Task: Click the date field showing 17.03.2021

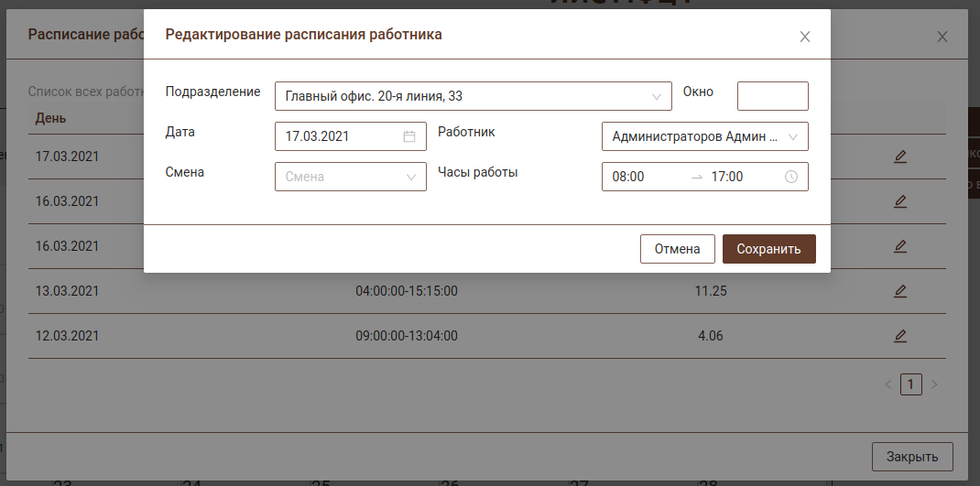Action: pos(341,136)
